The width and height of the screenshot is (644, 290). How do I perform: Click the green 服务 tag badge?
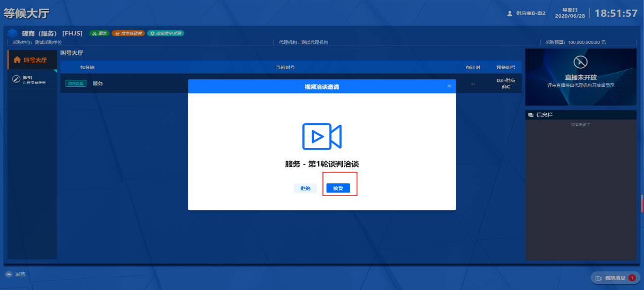[99, 33]
